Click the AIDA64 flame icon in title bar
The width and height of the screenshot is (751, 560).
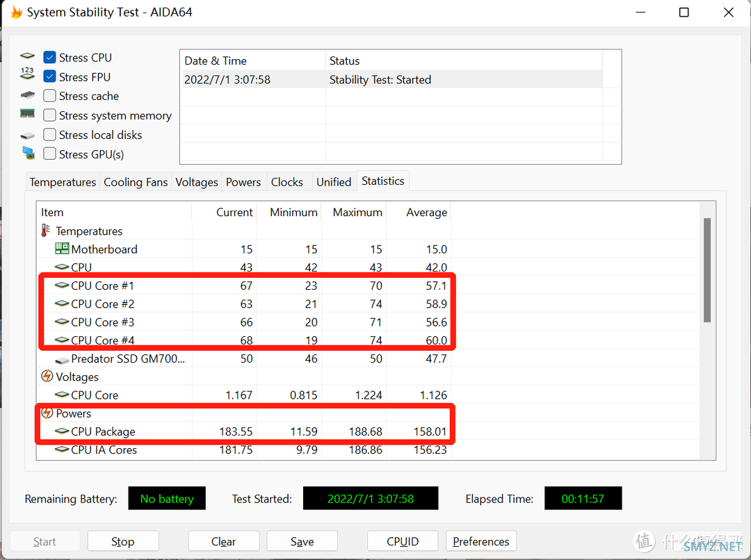coord(16,13)
